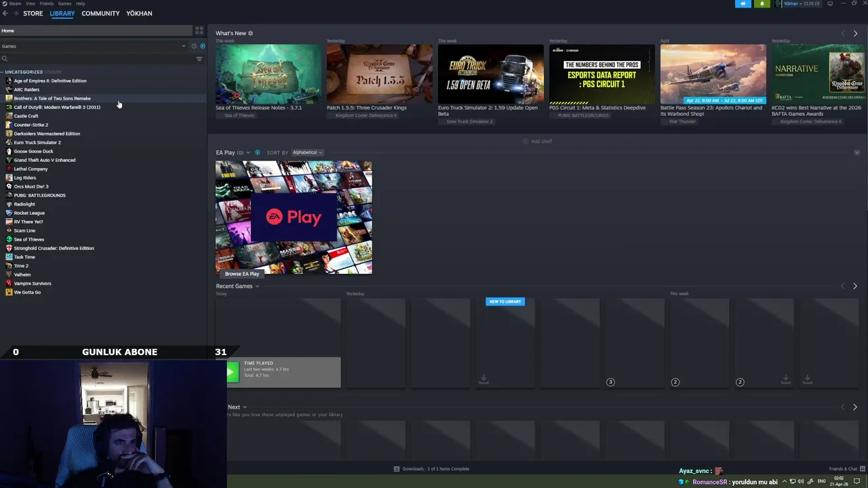Toggle the ready-to-play filter icon

click(202, 46)
